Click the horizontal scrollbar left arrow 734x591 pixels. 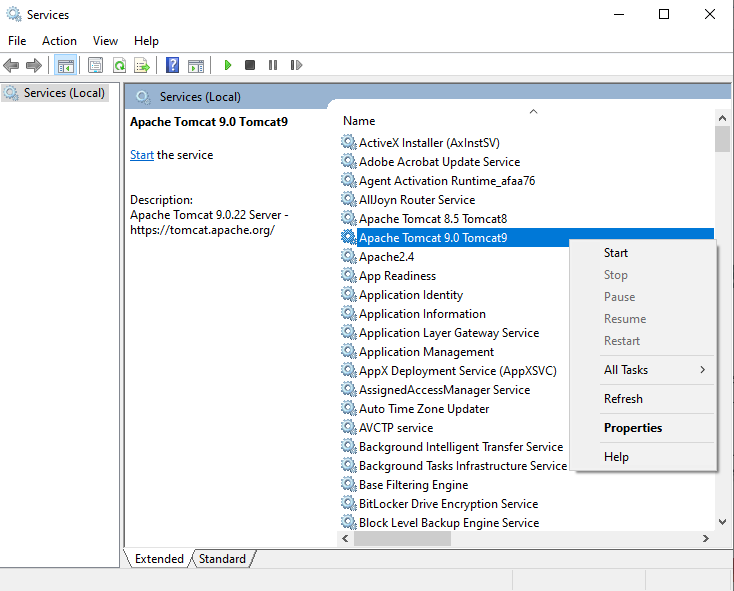pyautogui.click(x=345, y=539)
